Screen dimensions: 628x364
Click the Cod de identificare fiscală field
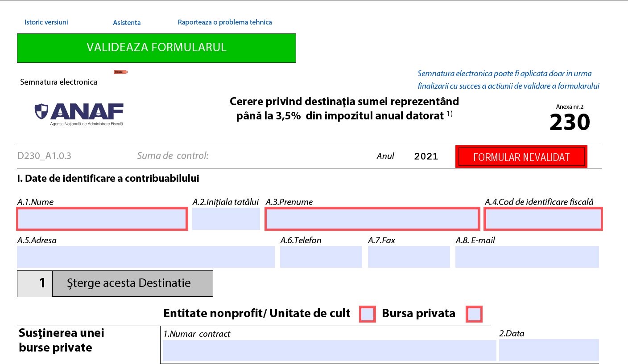(543, 219)
